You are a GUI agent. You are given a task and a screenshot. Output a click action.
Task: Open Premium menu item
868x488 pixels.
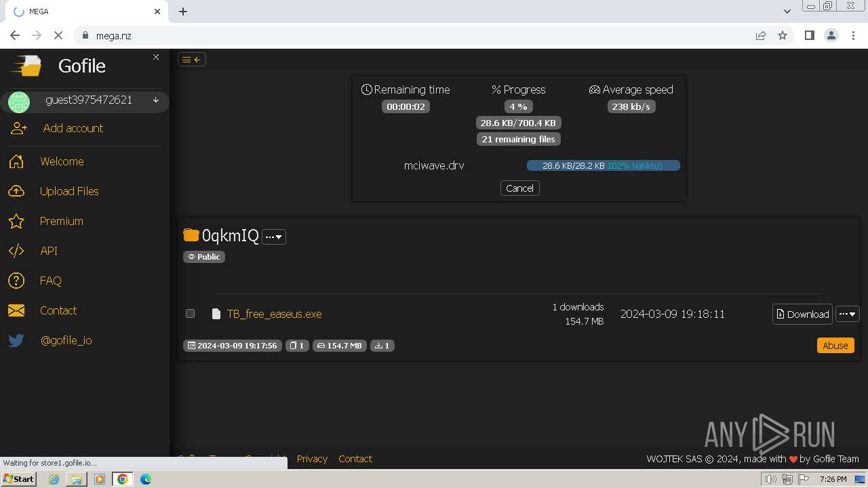[62, 221]
